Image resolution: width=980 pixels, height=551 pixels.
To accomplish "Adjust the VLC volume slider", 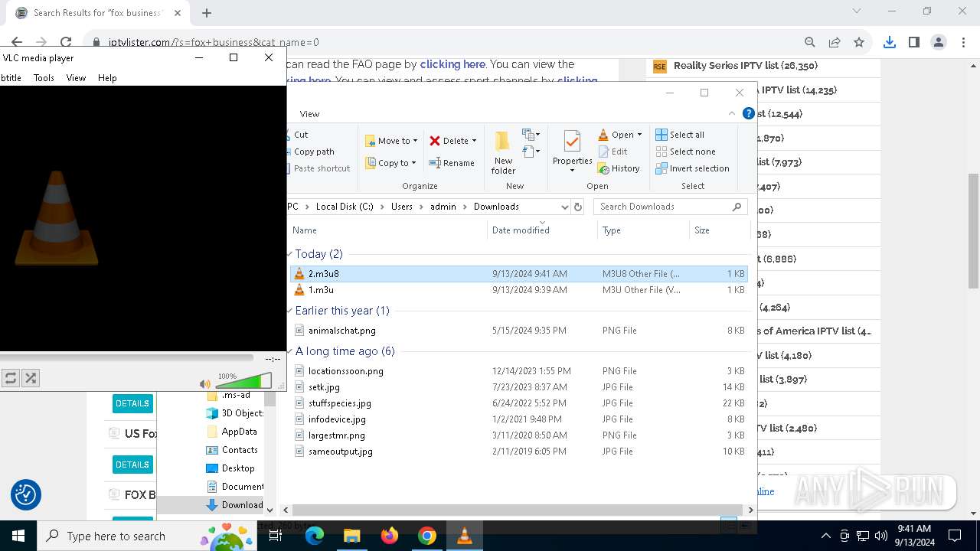I will coord(243,380).
